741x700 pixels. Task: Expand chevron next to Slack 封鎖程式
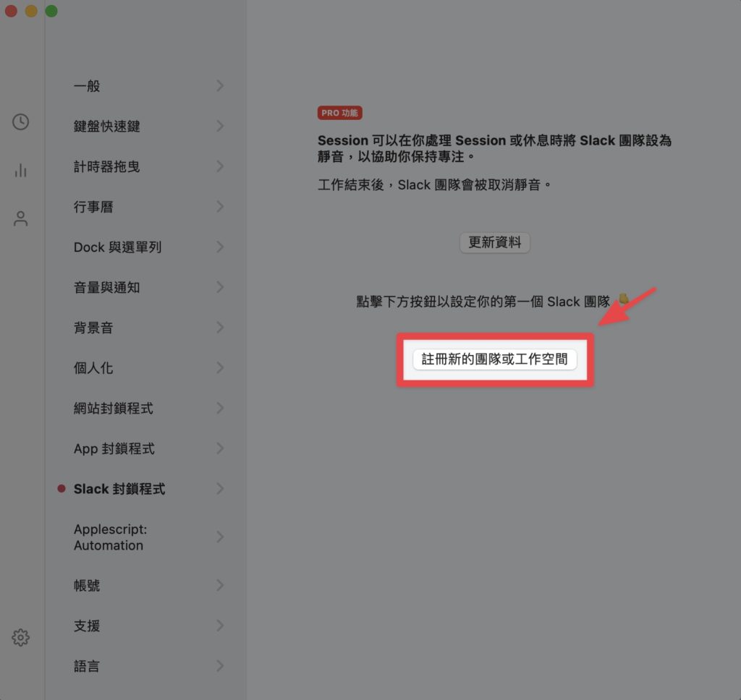pyautogui.click(x=220, y=488)
